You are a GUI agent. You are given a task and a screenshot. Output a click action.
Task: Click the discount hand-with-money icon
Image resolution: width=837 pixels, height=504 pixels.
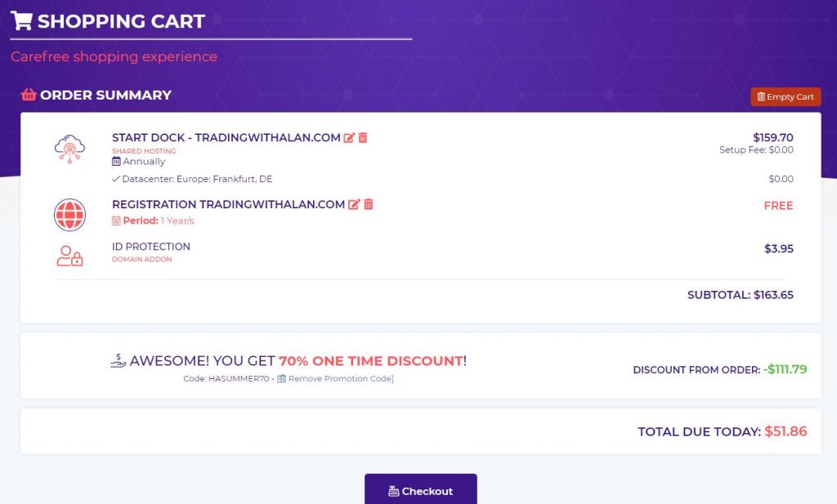point(119,360)
